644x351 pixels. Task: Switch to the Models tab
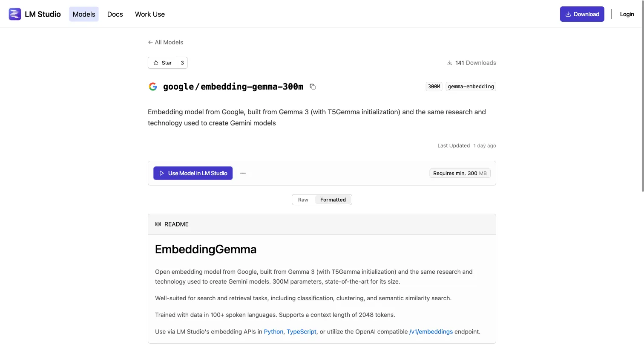[x=83, y=14]
